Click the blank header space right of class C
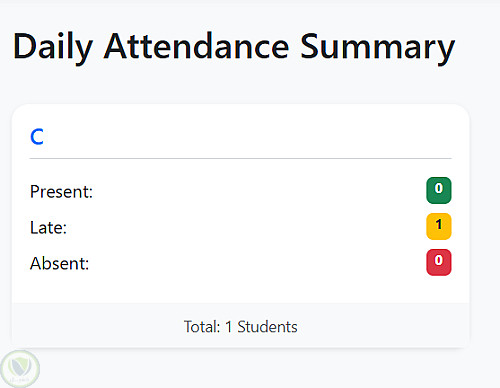500x388 pixels. (x=248, y=137)
